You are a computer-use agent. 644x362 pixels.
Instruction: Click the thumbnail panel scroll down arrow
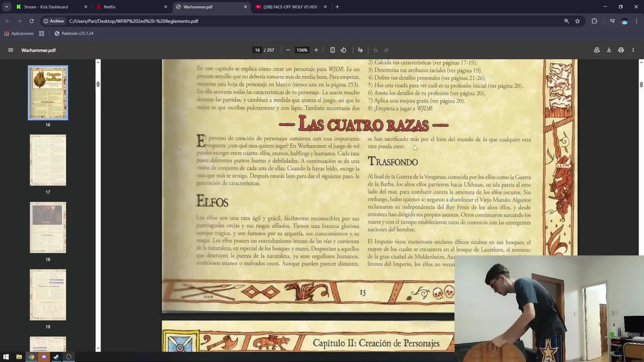tap(98, 348)
